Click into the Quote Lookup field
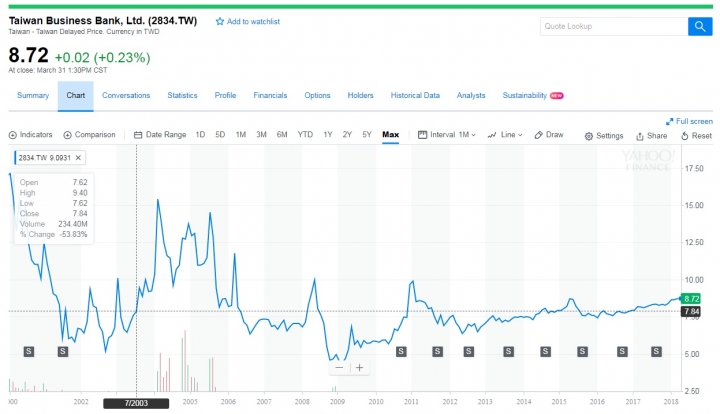The image size is (720, 414). click(x=614, y=27)
